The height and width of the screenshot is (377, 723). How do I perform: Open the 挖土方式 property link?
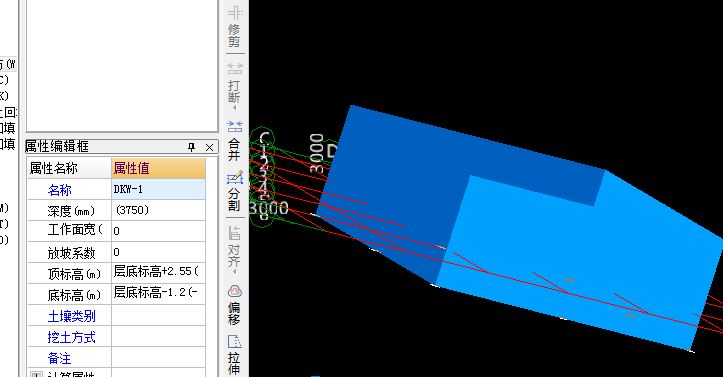click(71, 337)
